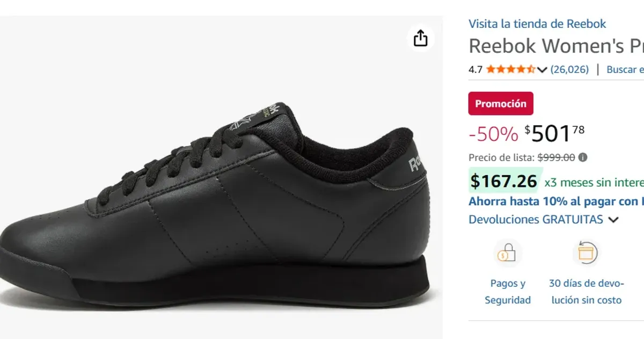Expand the ratings breakdown chevron next to stars
Screen dimensions: 644x339
pyautogui.click(x=542, y=69)
